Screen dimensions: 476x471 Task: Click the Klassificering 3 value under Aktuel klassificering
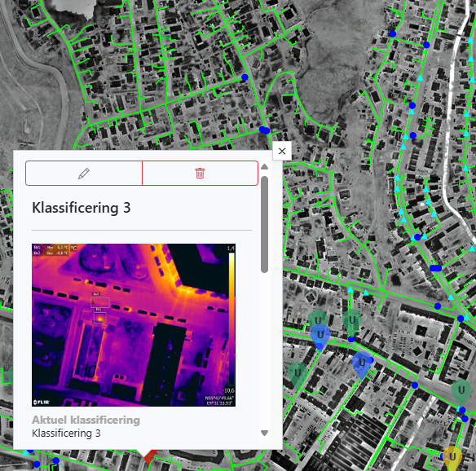coord(66,433)
